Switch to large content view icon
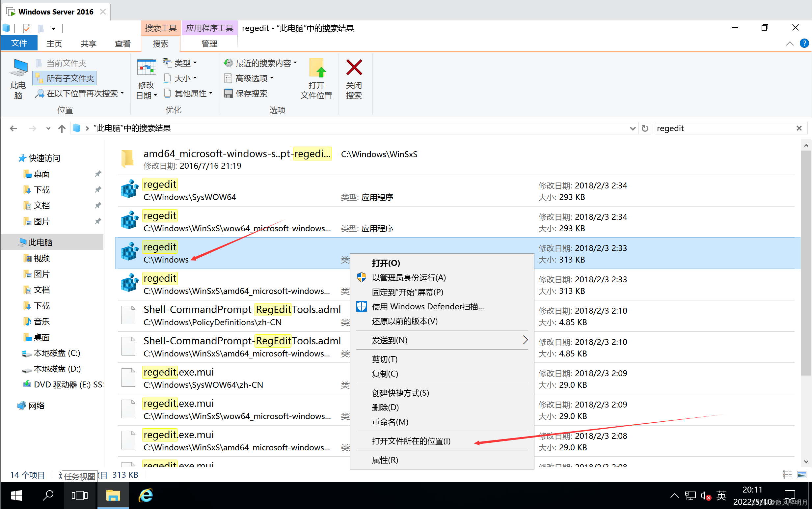This screenshot has width=812, height=509. pos(801,475)
